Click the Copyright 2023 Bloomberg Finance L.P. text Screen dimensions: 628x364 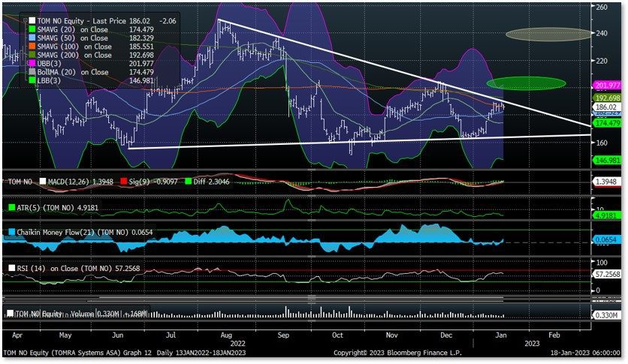[x=397, y=353]
